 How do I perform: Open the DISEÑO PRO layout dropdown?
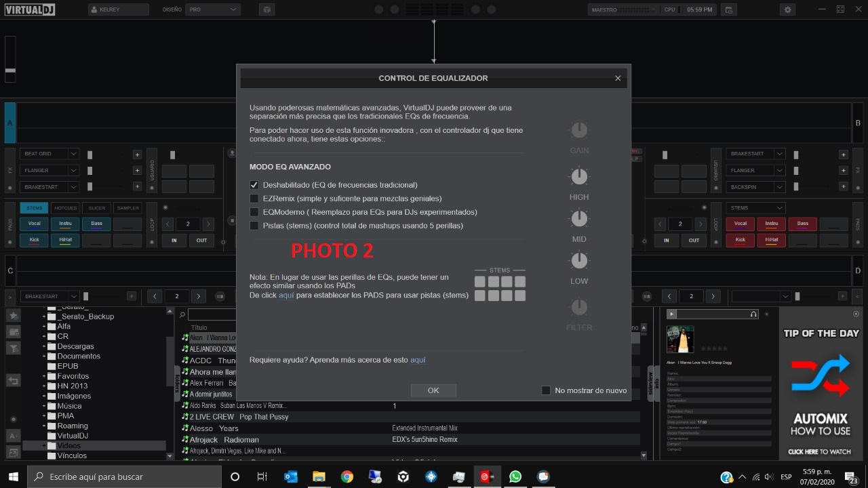[x=213, y=10]
